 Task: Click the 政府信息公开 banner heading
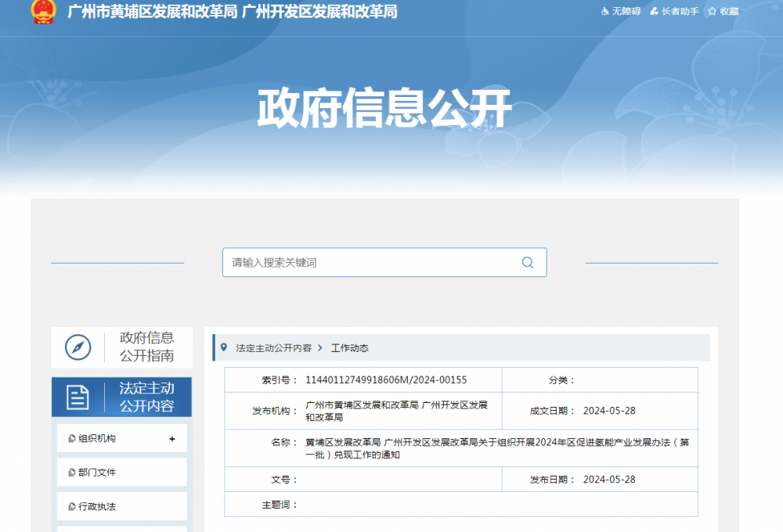coord(384,107)
